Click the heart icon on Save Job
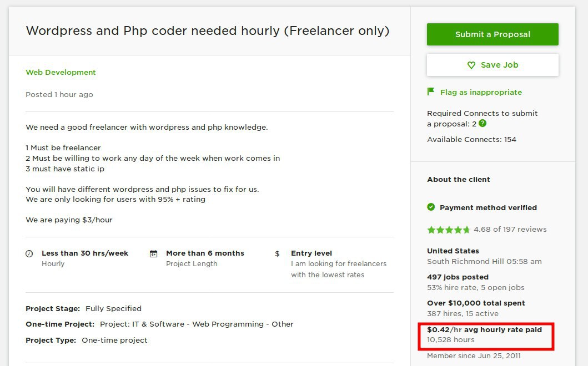 471,65
